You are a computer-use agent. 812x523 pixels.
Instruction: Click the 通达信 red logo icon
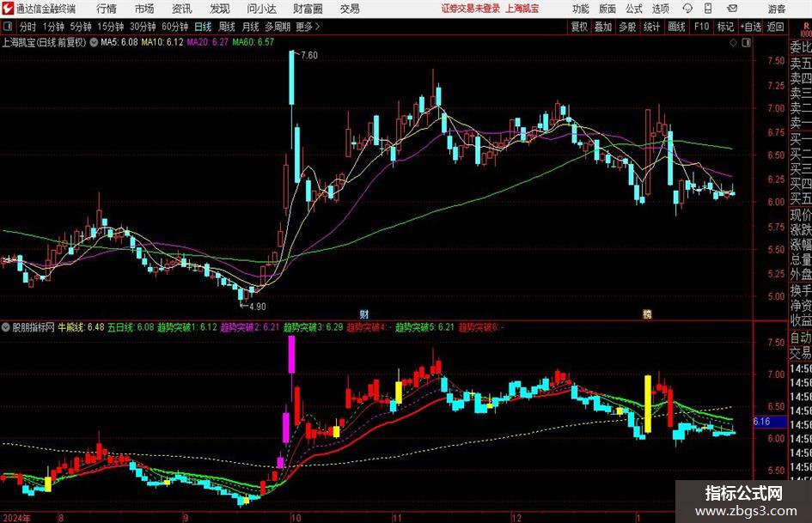coord(7,9)
